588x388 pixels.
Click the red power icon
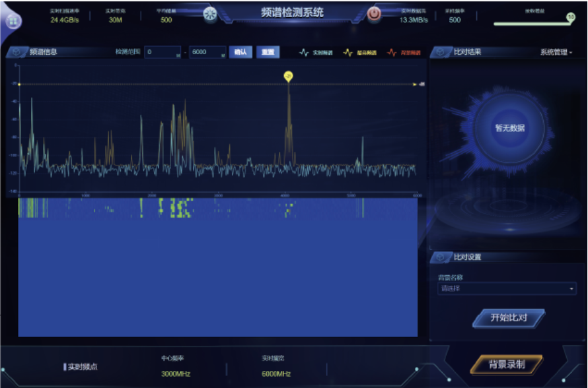point(374,14)
